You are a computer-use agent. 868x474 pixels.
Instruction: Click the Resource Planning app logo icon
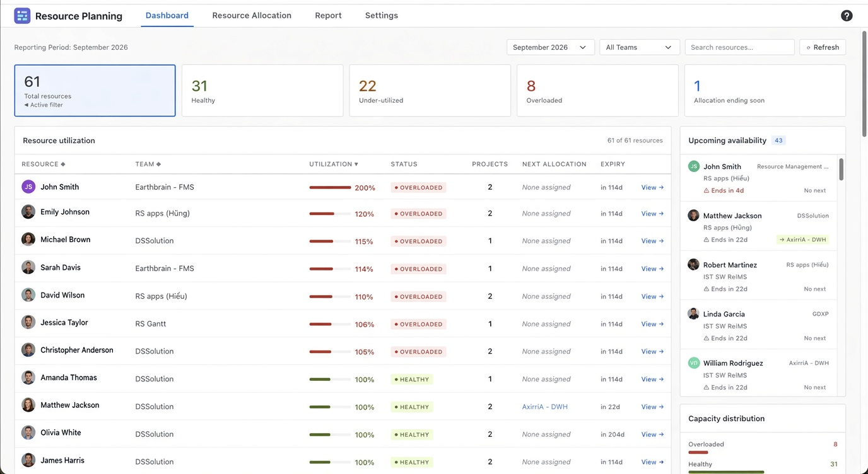(x=22, y=16)
